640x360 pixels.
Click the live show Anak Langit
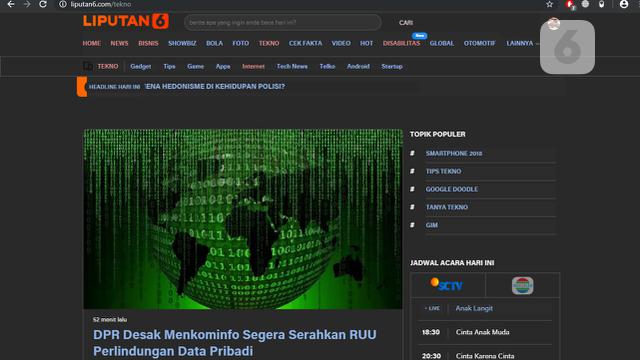pyautogui.click(x=474, y=308)
